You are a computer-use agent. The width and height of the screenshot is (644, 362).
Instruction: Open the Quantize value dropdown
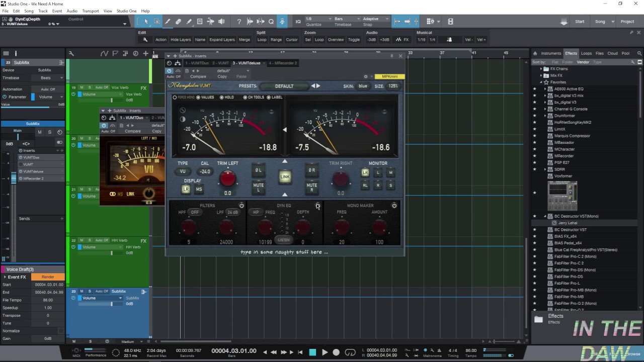[x=316, y=19]
